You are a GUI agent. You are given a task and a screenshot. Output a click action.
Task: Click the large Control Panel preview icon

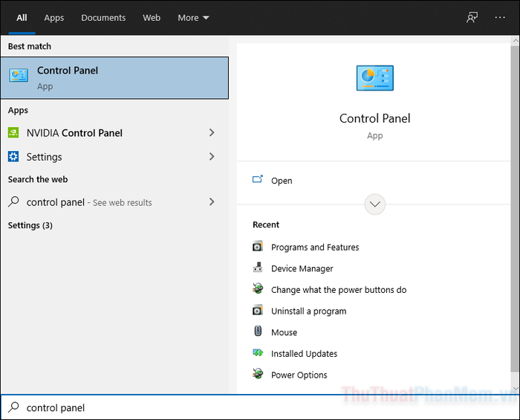click(x=374, y=78)
